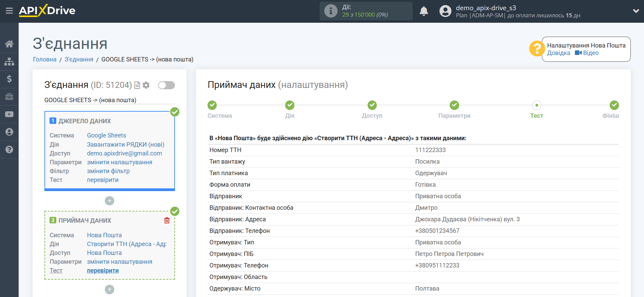This screenshot has width=644, height=297.
Task: Click the ДЖЕРЕЛО ДАНИХ header
Action: point(84,121)
